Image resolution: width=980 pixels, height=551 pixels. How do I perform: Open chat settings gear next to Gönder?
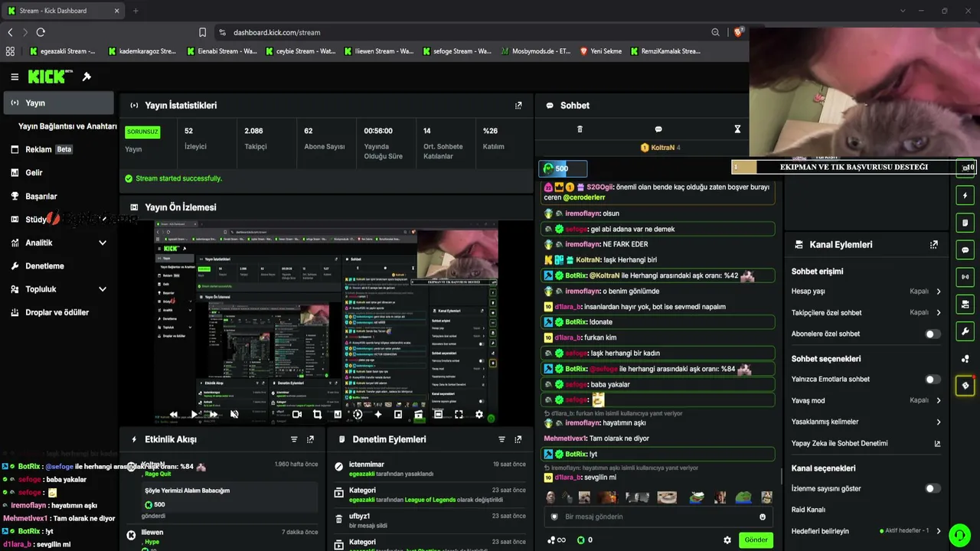click(x=727, y=540)
